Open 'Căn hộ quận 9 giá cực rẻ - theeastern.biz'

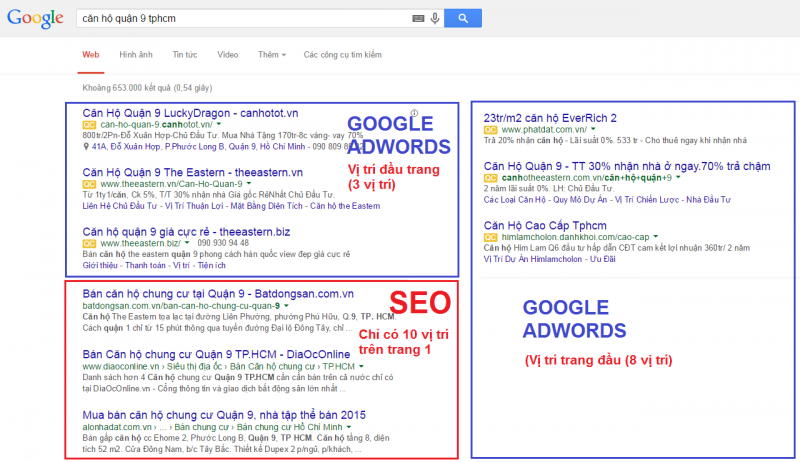186,232
